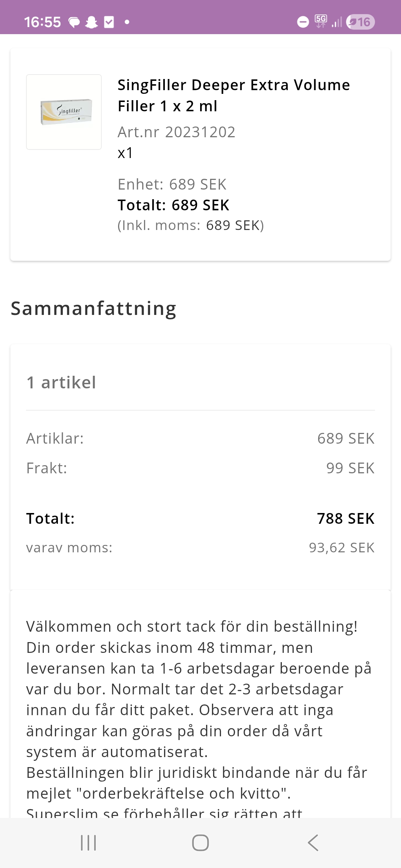Tap the signal strength bars
Screen dimensions: 401x868
pos(337,23)
